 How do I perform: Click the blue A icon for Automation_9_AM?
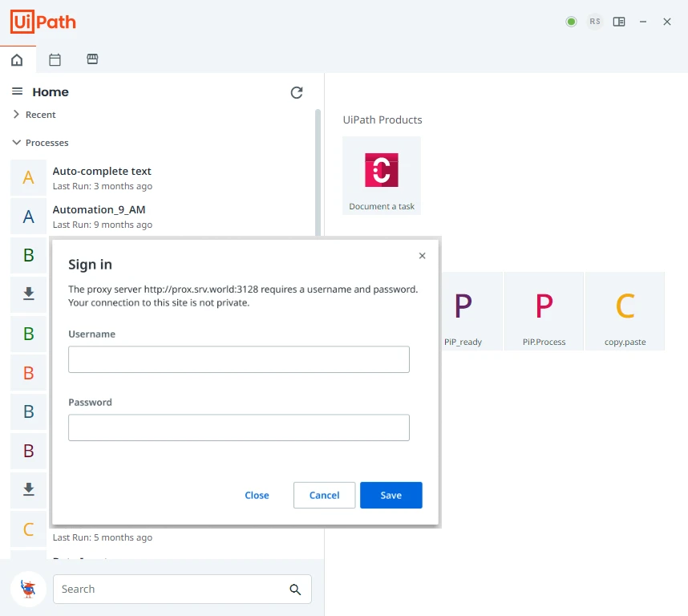tap(29, 217)
